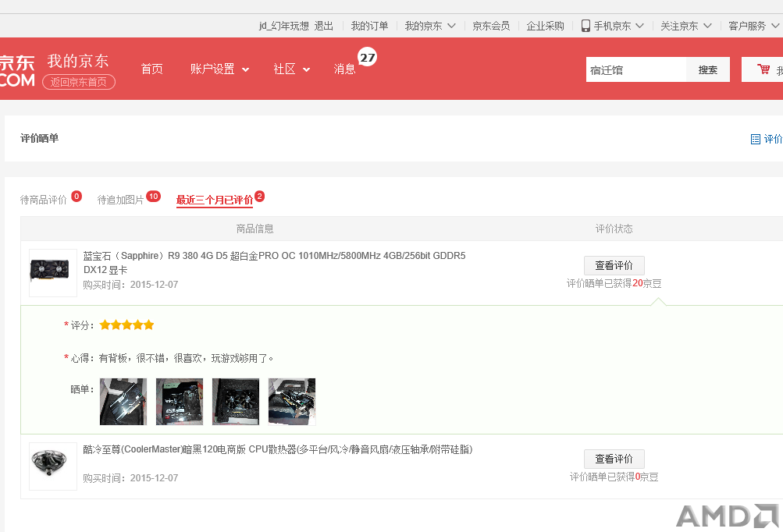Image resolution: width=783 pixels, height=532 pixels.
Task: Click the Sapphire purchase date 2015-12-07
Action: pyautogui.click(x=154, y=285)
